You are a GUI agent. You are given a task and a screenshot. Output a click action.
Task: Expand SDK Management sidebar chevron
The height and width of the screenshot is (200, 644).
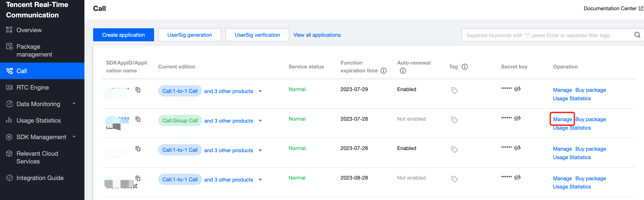point(74,137)
